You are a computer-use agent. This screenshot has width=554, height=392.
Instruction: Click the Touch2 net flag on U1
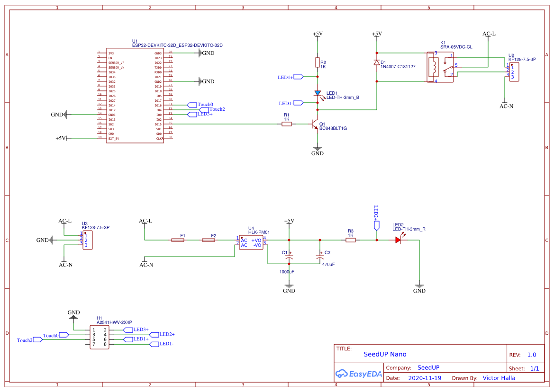click(204, 110)
